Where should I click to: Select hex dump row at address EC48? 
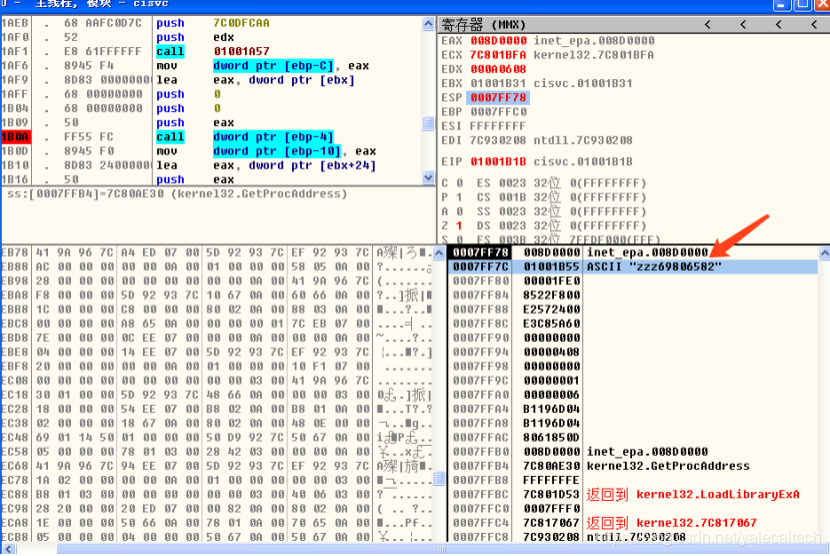(x=217, y=437)
